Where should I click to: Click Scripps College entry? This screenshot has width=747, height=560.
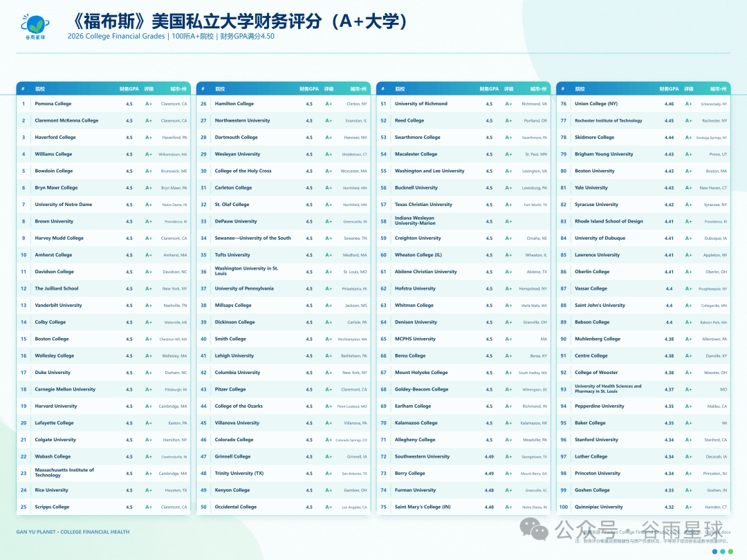(x=52, y=507)
